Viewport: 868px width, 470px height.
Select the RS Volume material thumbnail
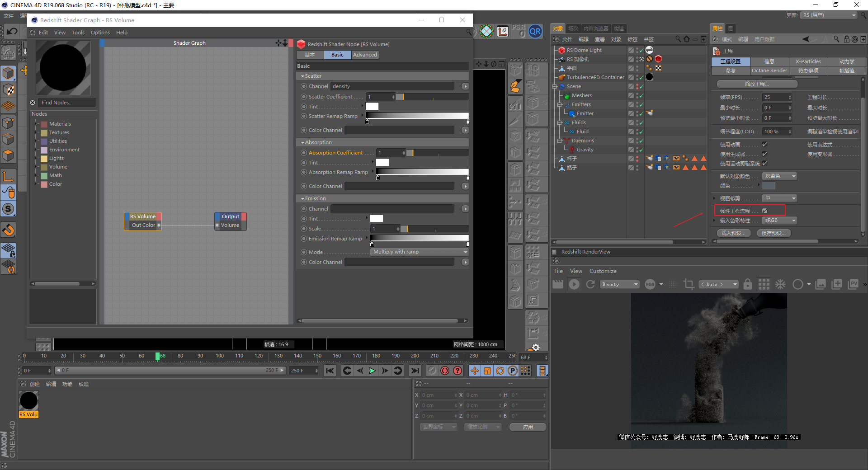coord(28,401)
